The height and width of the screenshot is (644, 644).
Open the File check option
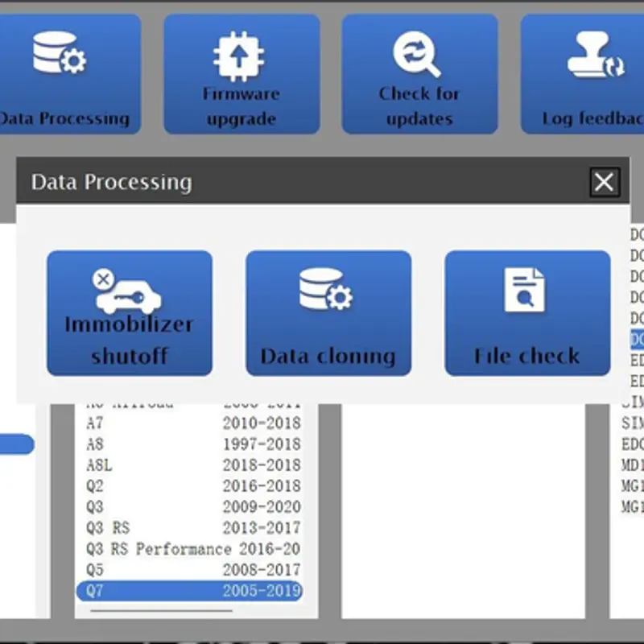tap(527, 313)
